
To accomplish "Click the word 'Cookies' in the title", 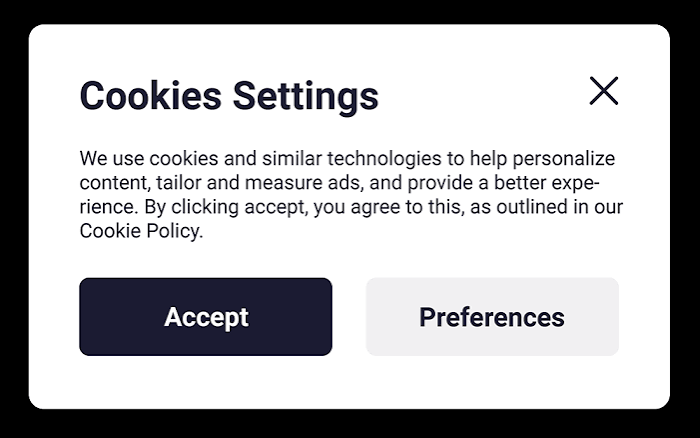I will tap(150, 96).
